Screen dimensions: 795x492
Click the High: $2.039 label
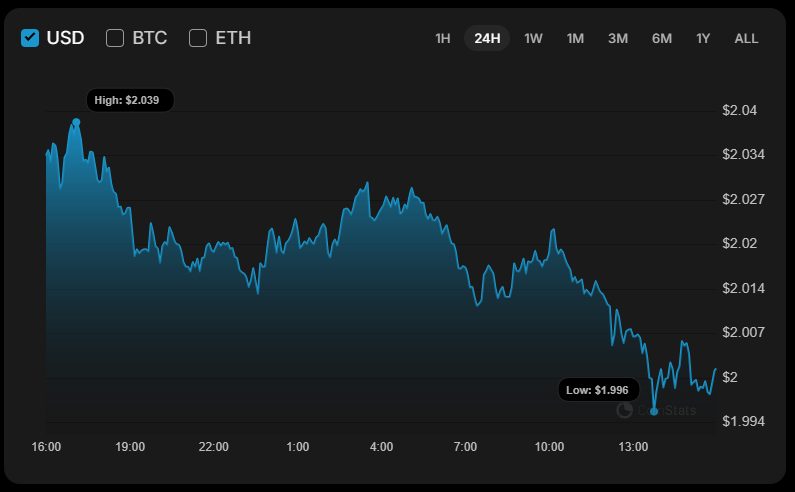pyautogui.click(x=130, y=100)
